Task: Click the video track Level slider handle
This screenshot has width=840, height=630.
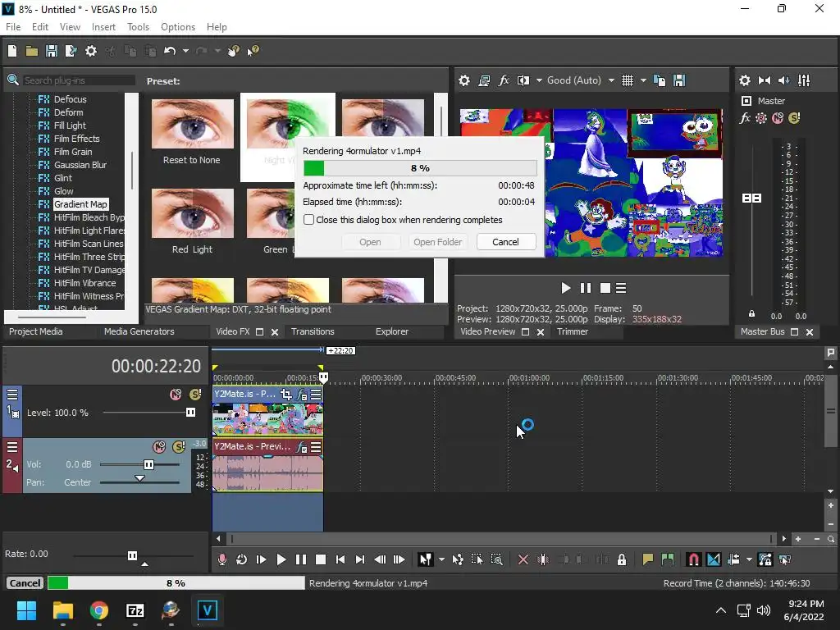Action: pos(190,413)
